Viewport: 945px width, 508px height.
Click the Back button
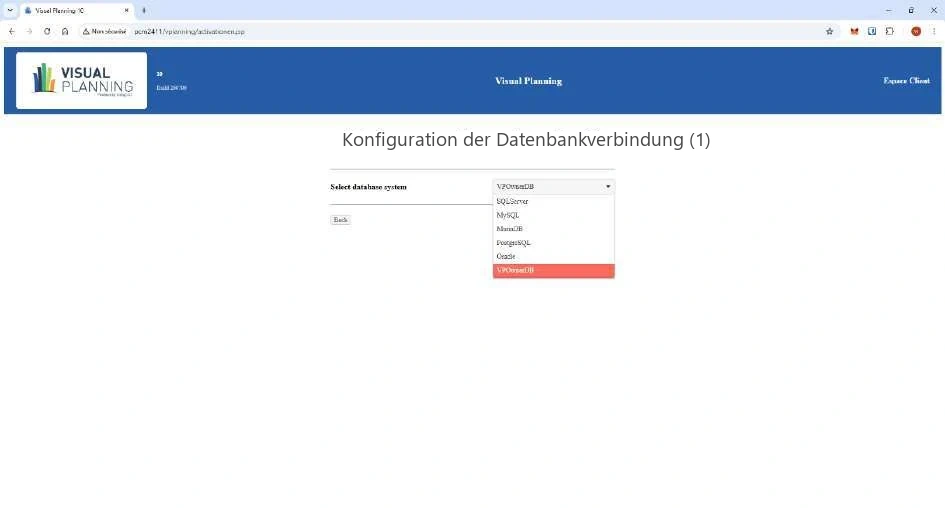[x=341, y=220]
